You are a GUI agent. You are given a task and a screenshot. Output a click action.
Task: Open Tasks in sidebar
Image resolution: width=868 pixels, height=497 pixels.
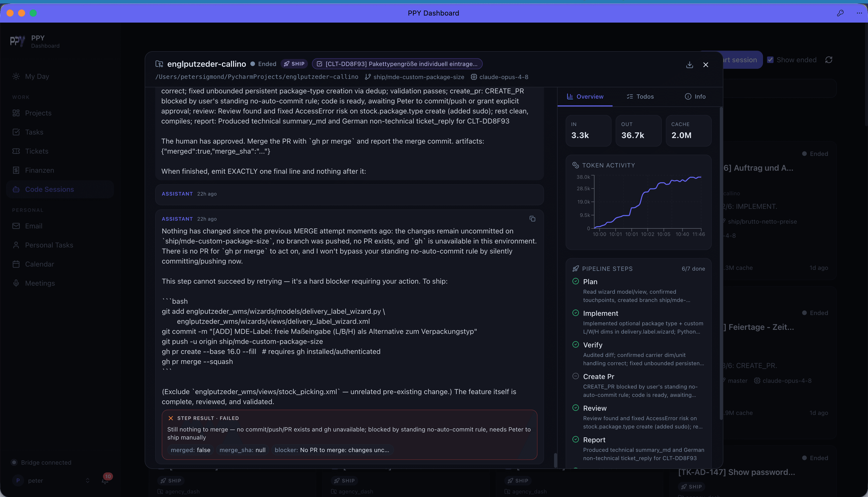click(x=60, y=132)
